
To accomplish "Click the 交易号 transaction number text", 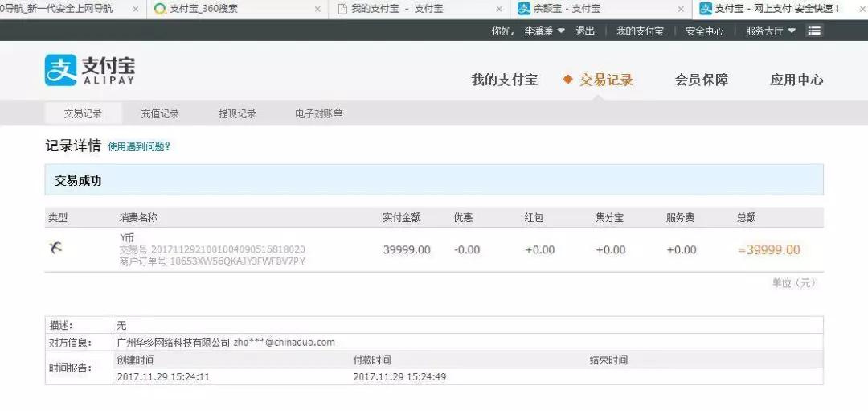I will (x=212, y=249).
